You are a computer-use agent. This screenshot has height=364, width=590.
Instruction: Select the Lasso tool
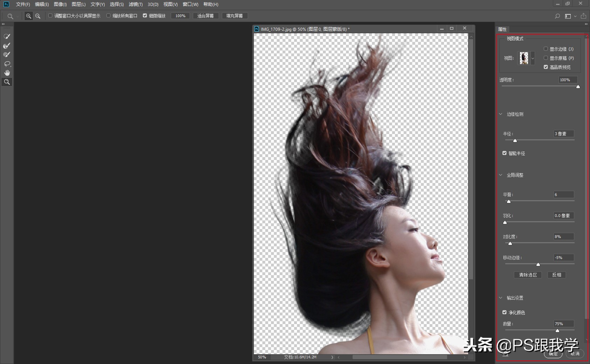coord(7,63)
